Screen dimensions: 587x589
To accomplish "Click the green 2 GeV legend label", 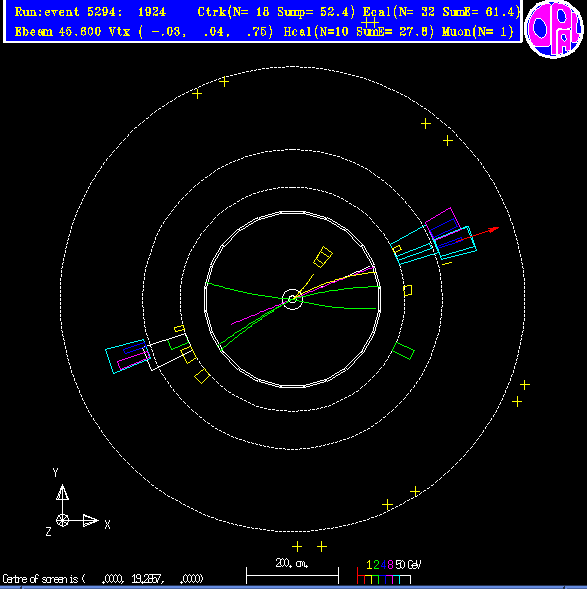I will coord(376,565).
